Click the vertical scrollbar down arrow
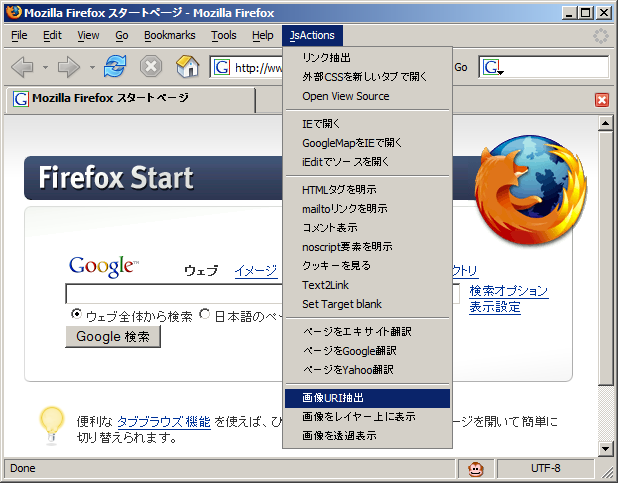This screenshot has width=618, height=483. (x=605, y=448)
